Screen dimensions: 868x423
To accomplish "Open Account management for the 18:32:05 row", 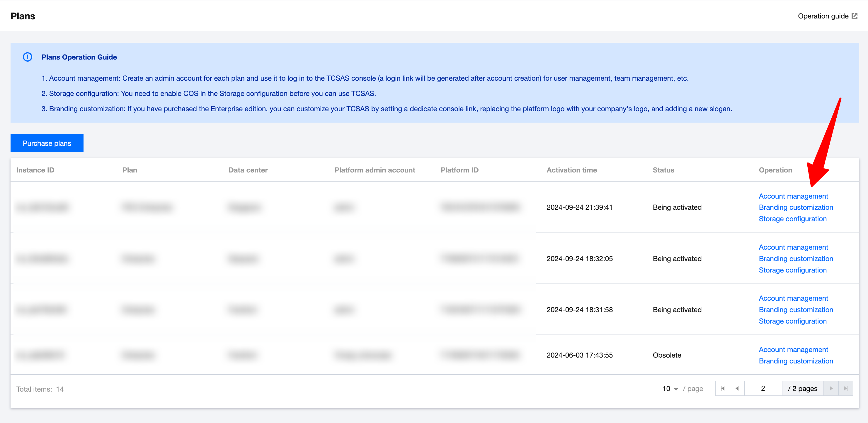I will point(793,247).
